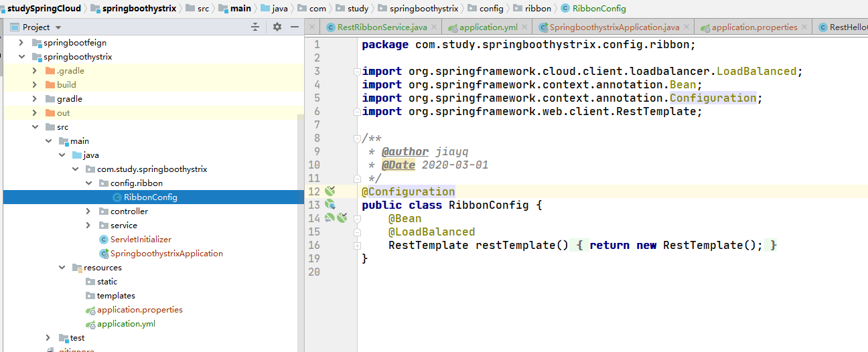Collapse the Javadoc comment fold on line 8
868x352 pixels.
[x=357, y=139]
